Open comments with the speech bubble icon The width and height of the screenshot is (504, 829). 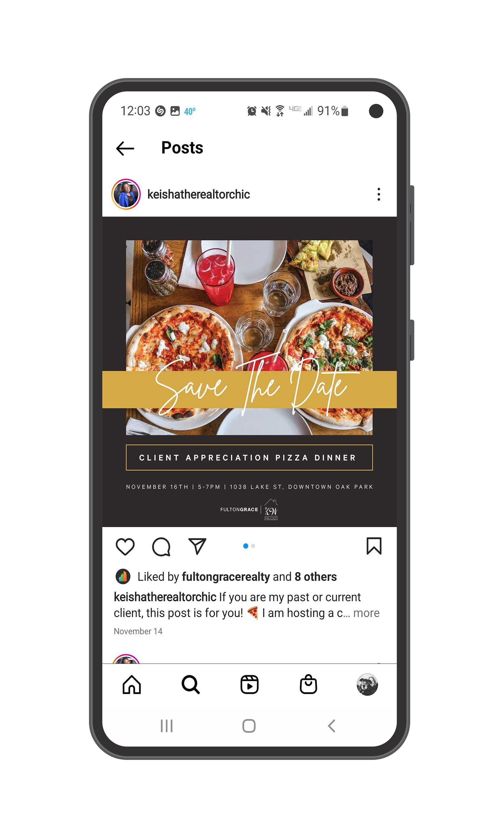161,547
